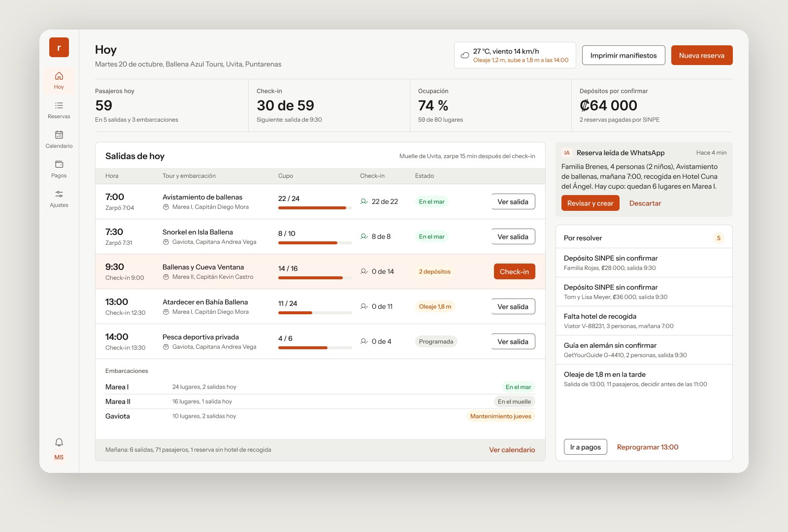Click 'En el mar' badge in 7:30 row
Screen dimensions: 788x532
coord(432,236)
